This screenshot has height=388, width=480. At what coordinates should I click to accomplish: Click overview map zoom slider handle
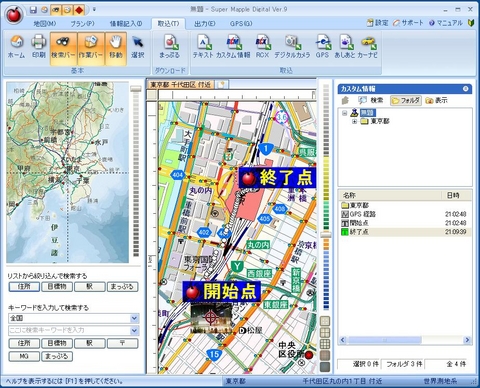(136, 89)
